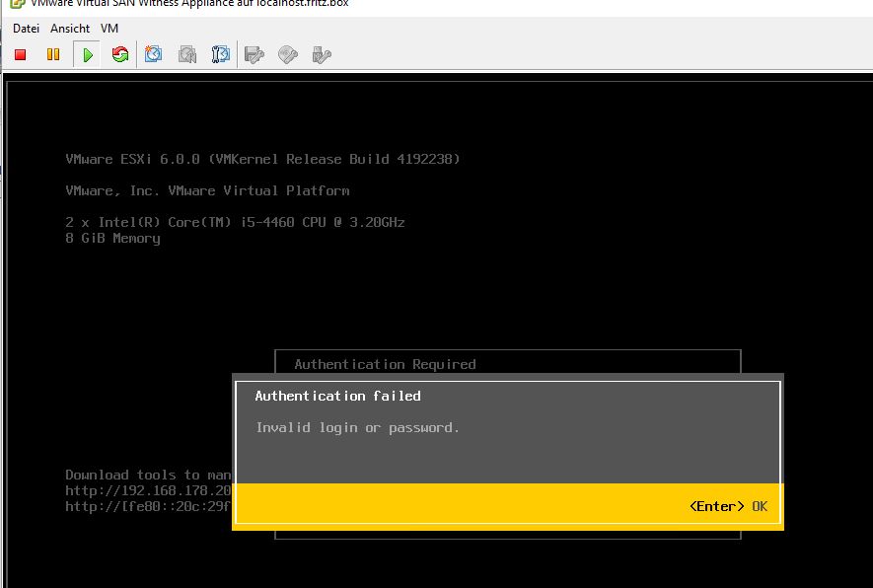Click the "Invalid login or password." message
This screenshot has height=588, width=873.
point(357,427)
